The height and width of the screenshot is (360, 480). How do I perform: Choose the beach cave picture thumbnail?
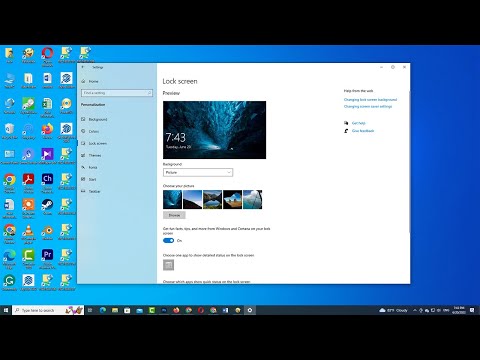point(232,199)
